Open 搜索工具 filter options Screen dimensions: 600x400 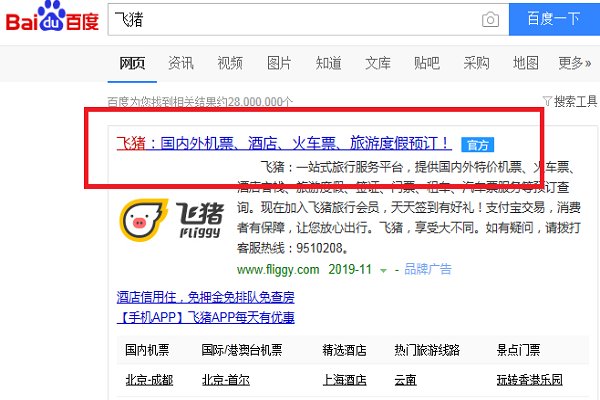click(570, 101)
